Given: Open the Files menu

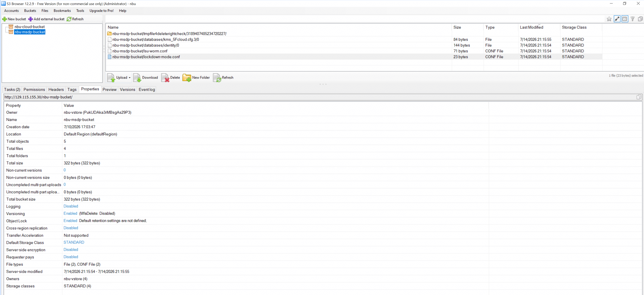Looking at the screenshot, I should click(x=45, y=10).
